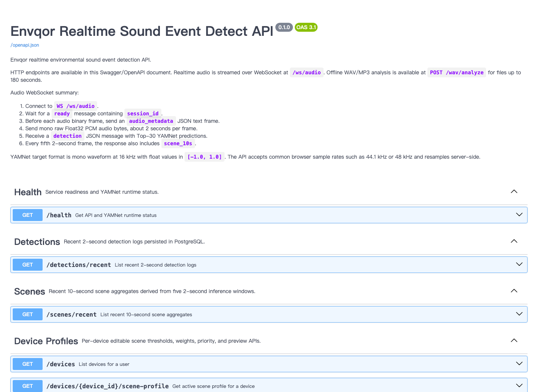Click the OAS 3.1 version badge
The image size is (538, 392).
[x=306, y=27]
